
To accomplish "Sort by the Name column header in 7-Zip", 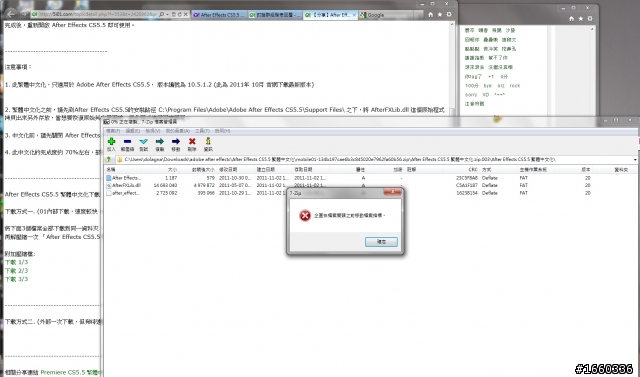I will coord(124,169).
